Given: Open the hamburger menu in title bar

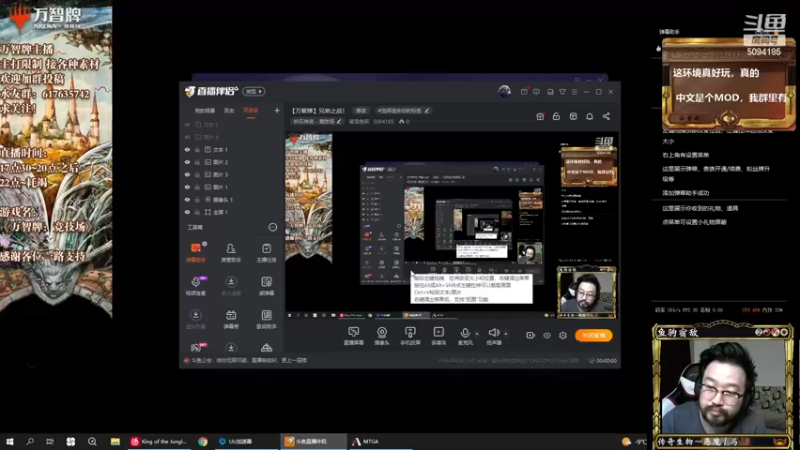Looking at the screenshot, I should (574, 92).
